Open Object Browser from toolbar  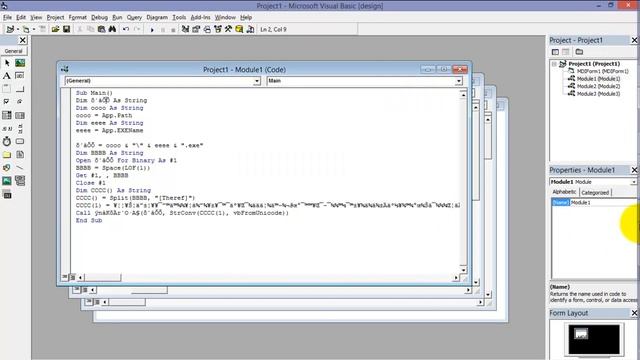tap(218, 29)
